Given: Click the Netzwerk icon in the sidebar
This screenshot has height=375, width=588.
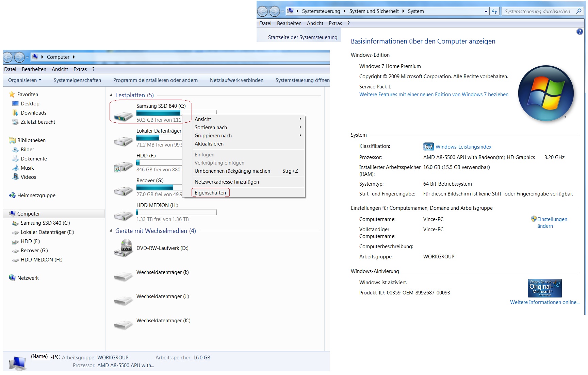Looking at the screenshot, I should [x=12, y=278].
